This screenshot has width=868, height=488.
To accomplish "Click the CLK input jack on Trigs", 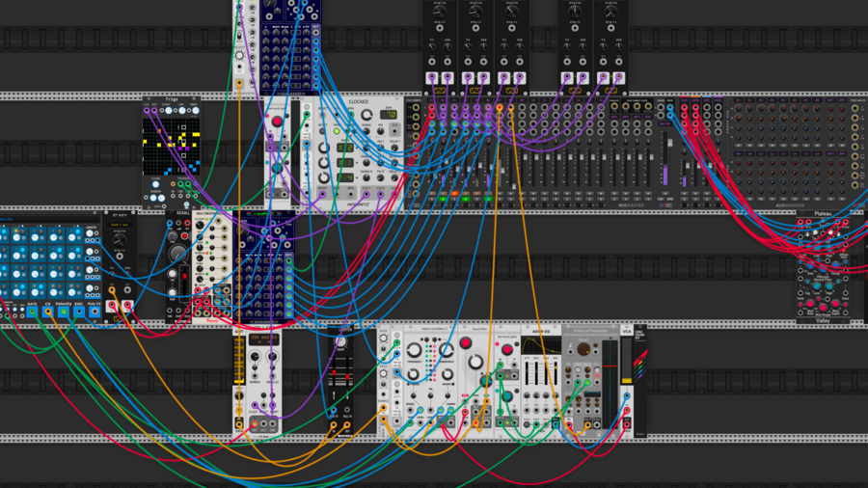I will click(147, 111).
